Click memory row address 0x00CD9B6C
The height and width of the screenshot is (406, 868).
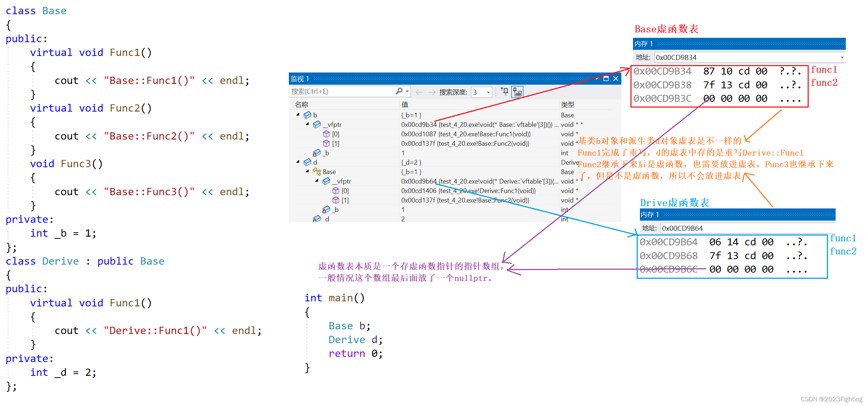click(669, 269)
